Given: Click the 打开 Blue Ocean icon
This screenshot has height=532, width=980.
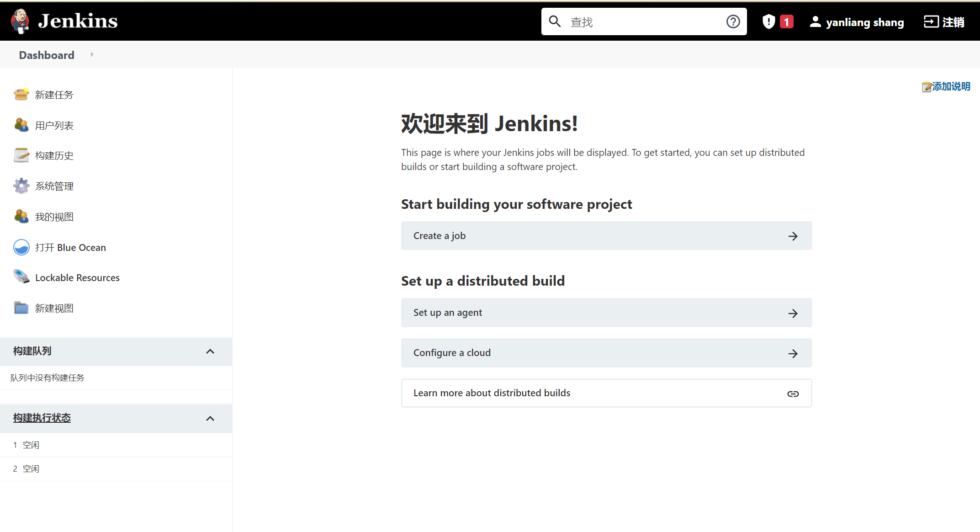Looking at the screenshot, I should point(21,248).
